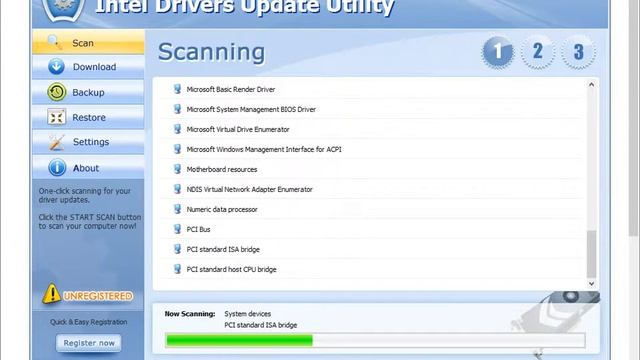Click device icon beside Numeric data processor

click(177, 209)
